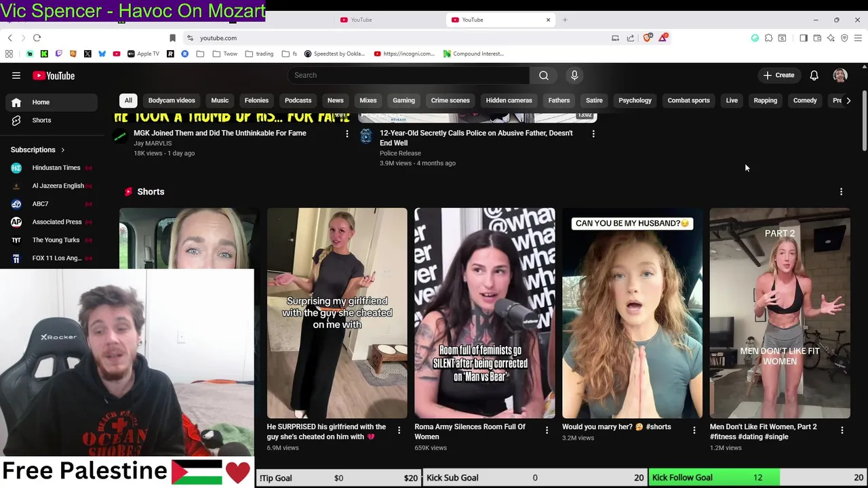Go back in browser history

coord(9,38)
